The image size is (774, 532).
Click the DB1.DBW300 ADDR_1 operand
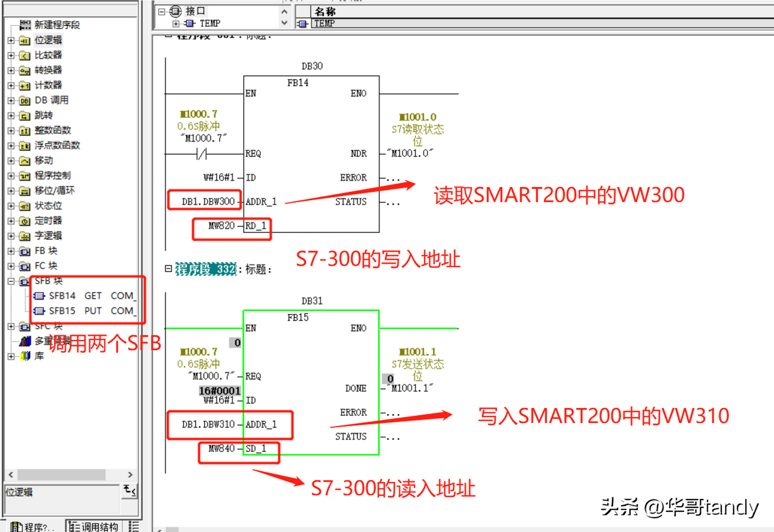(x=208, y=202)
